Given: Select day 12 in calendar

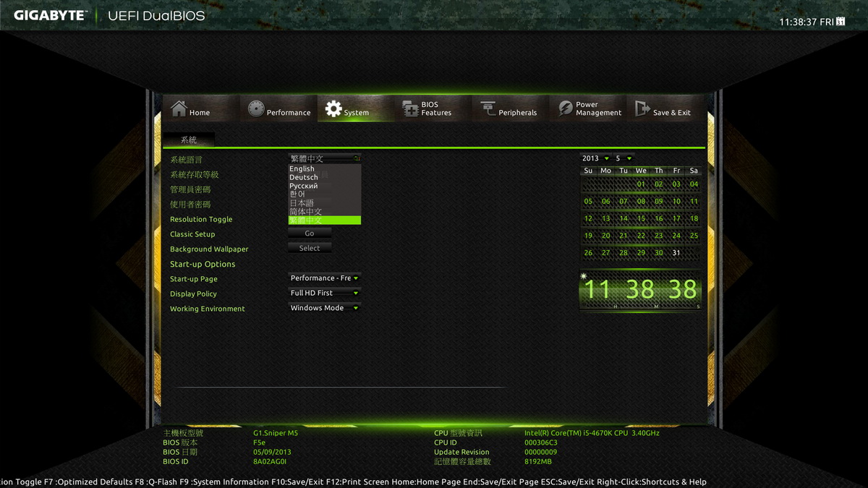Looking at the screenshot, I should click(588, 218).
